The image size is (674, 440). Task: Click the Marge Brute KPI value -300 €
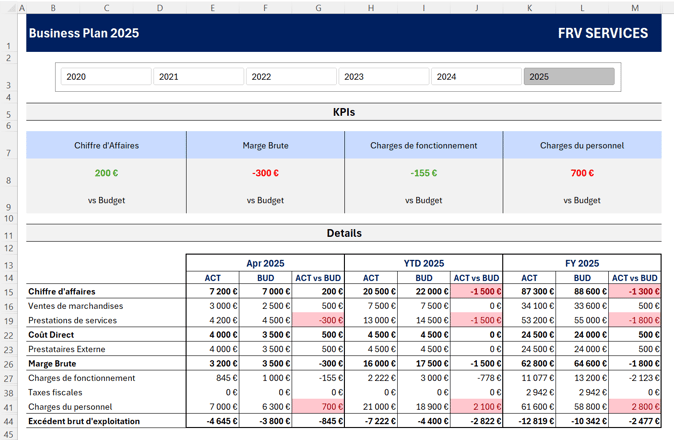click(265, 173)
